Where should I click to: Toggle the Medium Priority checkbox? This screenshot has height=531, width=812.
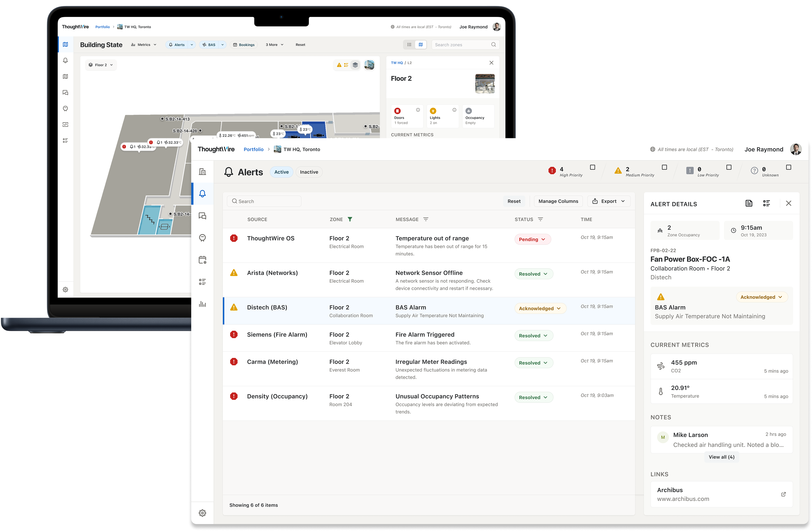tap(664, 167)
